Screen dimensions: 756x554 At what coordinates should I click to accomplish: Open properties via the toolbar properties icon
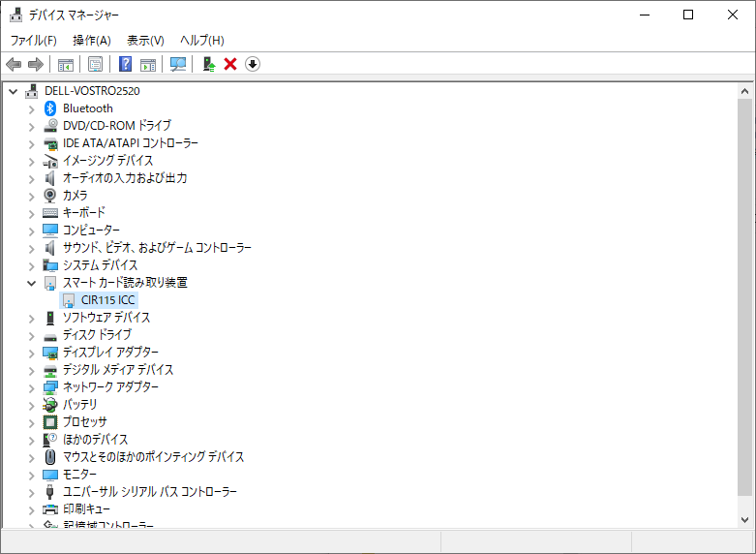[96, 64]
